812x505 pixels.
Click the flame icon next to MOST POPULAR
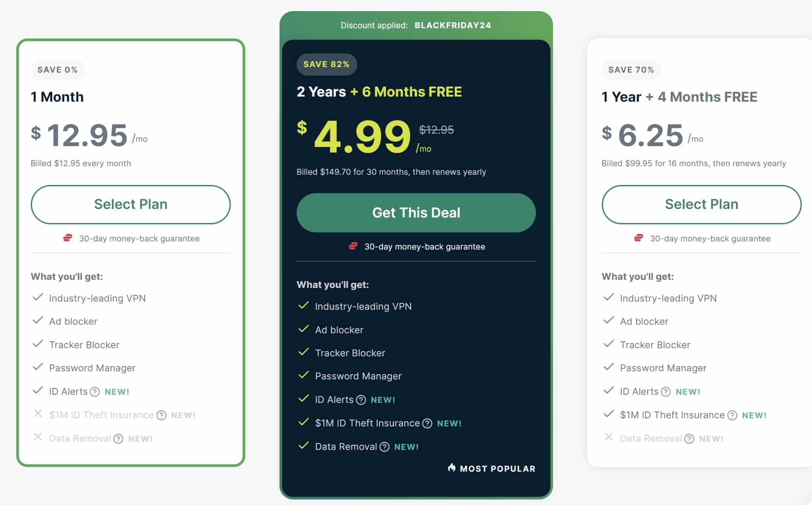[x=452, y=467]
